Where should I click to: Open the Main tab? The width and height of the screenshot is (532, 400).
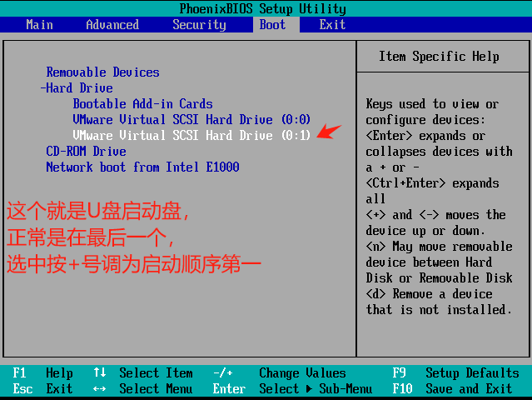pyautogui.click(x=39, y=25)
